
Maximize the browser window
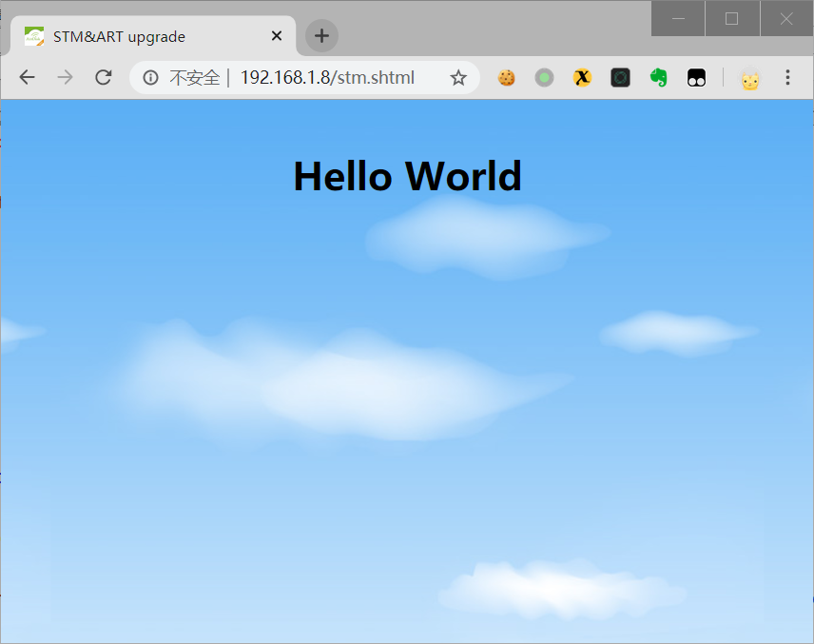731,18
